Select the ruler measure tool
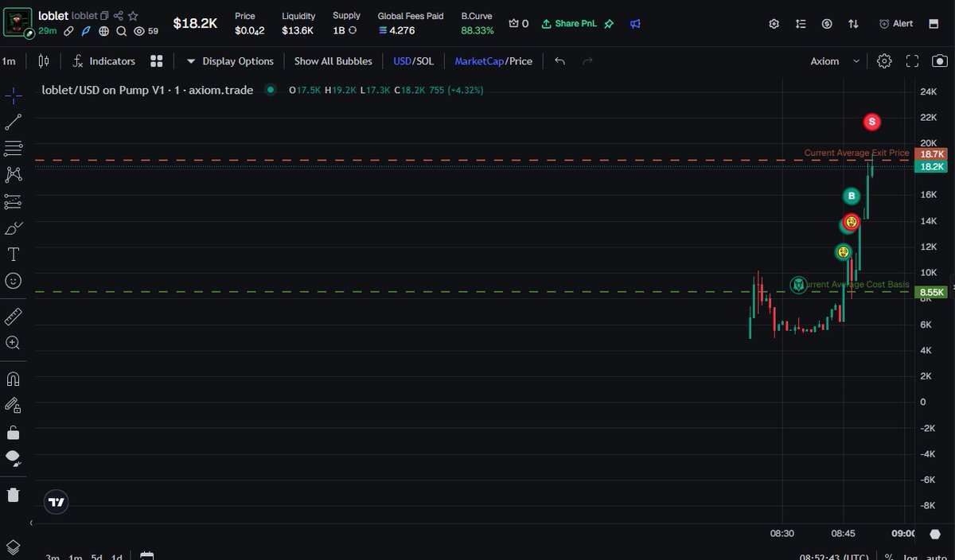Viewport: 955px width, 560px height. (13, 317)
